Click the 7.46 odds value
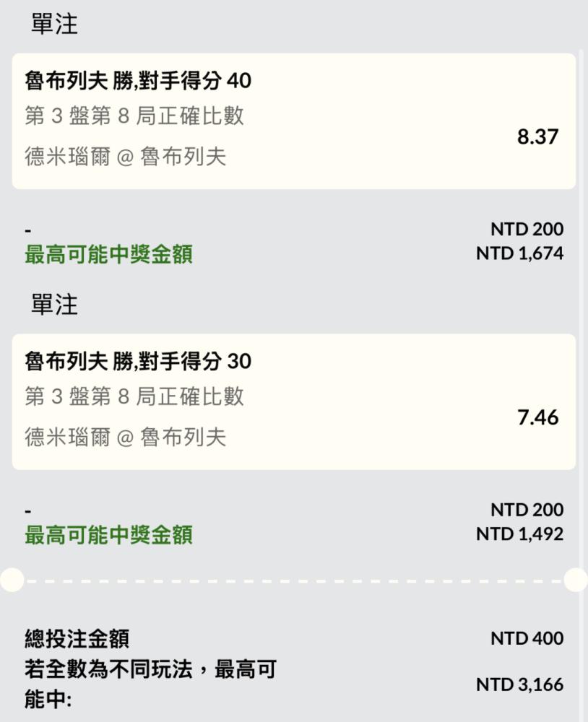The image size is (588, 722). [537, 417]
